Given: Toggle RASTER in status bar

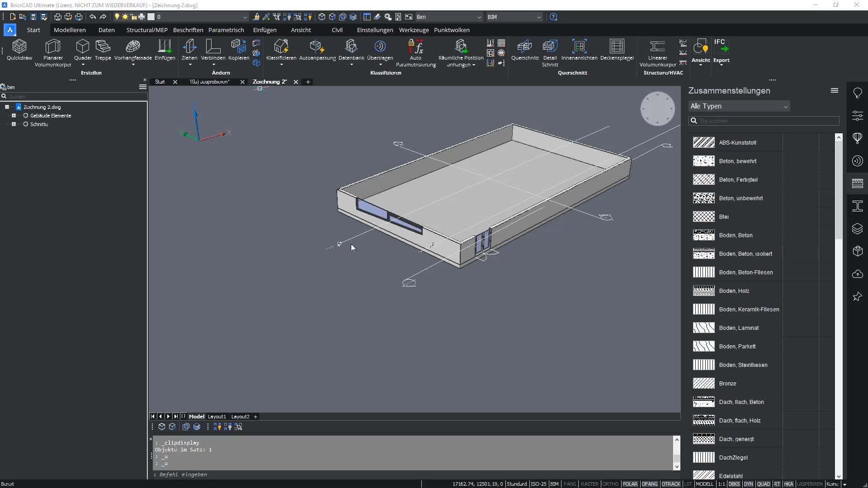Looking at the screenshot, I should pos(589,484).
